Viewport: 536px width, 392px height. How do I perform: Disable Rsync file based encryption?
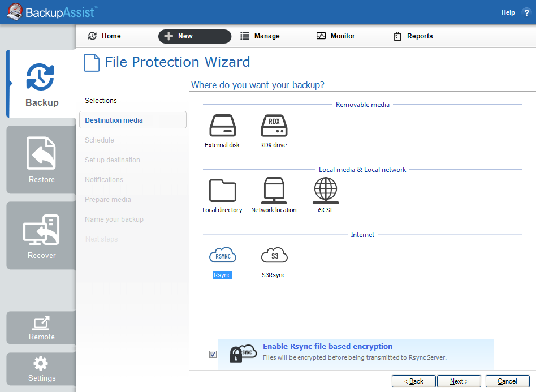(x=213, y=354)
